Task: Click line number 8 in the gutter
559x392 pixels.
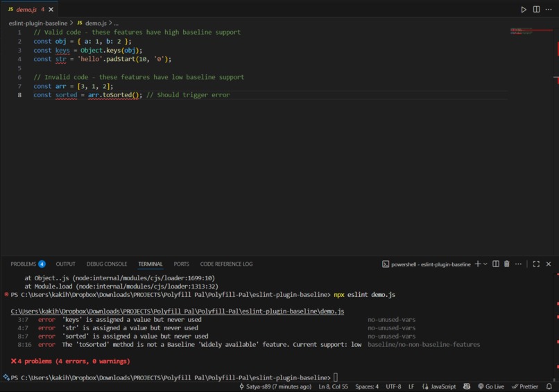Action: pyautogui.click(x=19, y=95)
